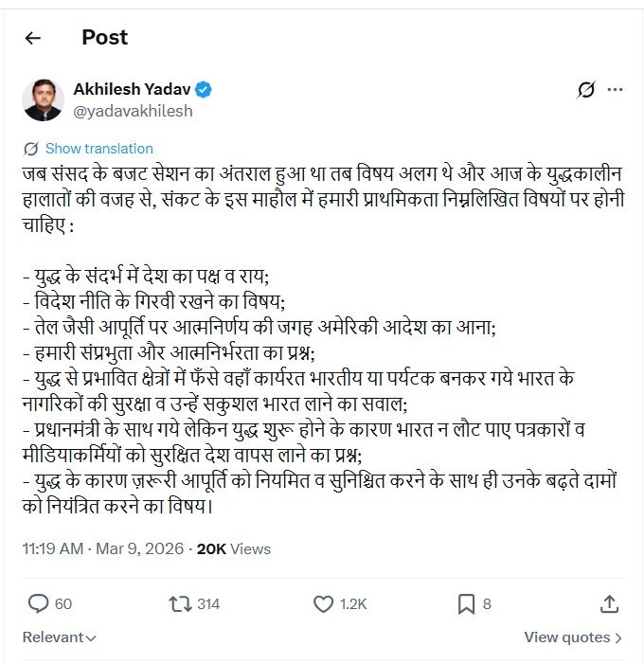Click the 20K Views count
The height and width of the screenshot is (664, 644).
click(233, 548)
